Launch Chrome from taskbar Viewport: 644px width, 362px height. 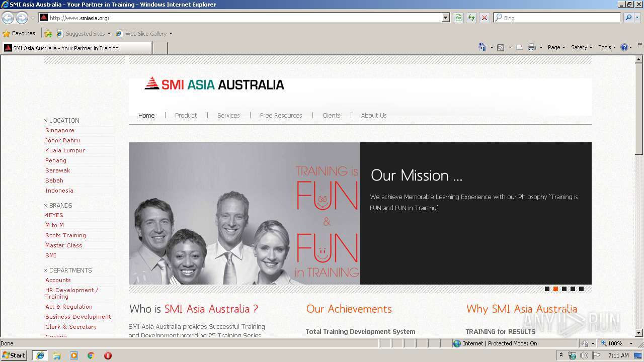coord(91,355)
